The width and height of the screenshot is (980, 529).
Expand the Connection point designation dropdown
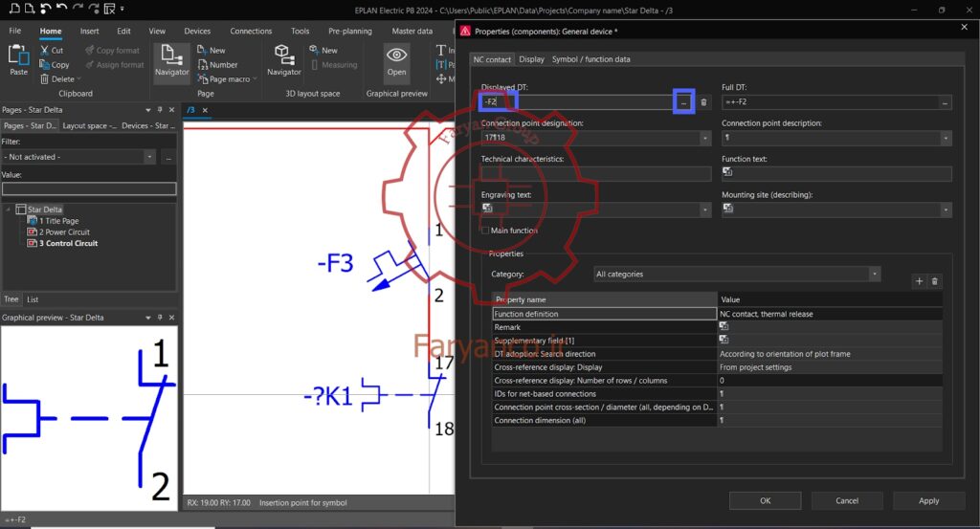[x=704, y=138]
